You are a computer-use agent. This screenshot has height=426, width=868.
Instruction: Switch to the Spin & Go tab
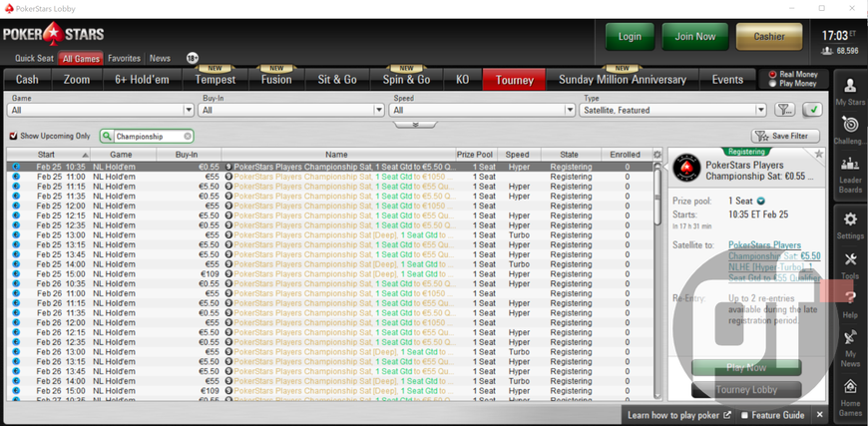point(406,80)
